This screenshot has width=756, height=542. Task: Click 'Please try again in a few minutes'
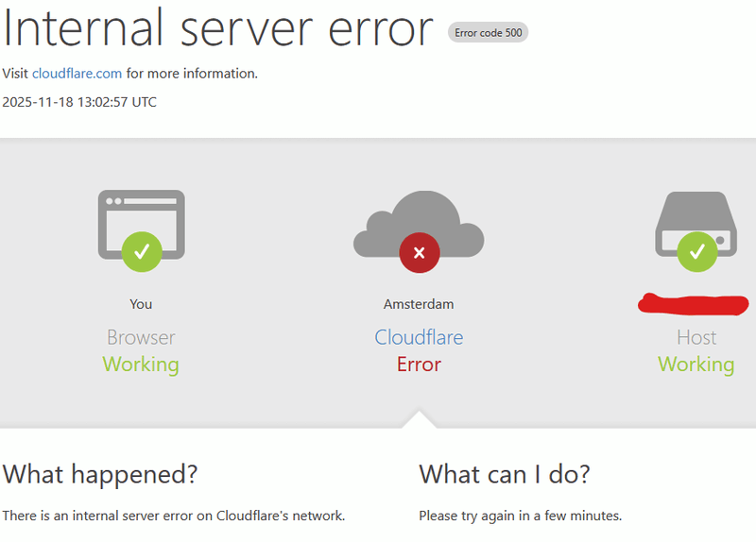[x=521, y=516]
